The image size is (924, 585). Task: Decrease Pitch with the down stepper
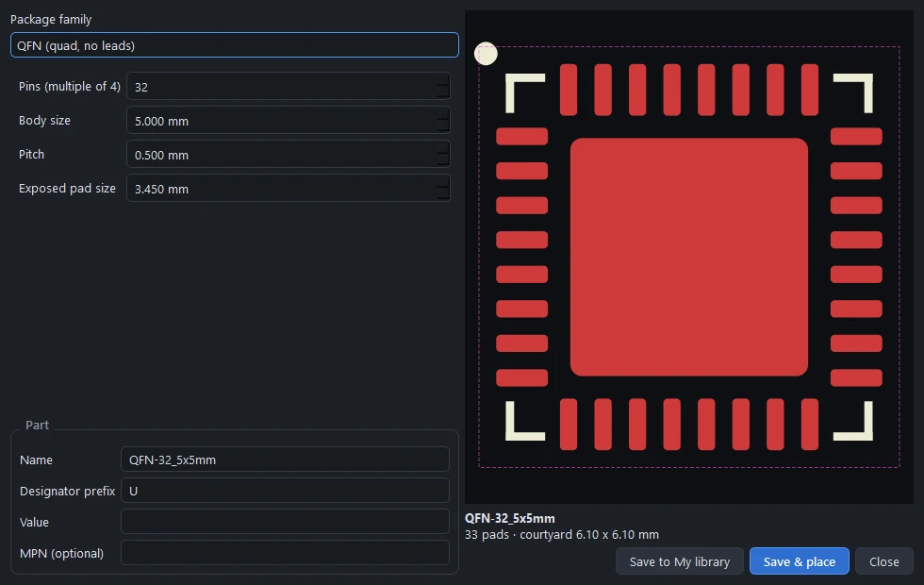pyautogui.click(x=442, y=161)
